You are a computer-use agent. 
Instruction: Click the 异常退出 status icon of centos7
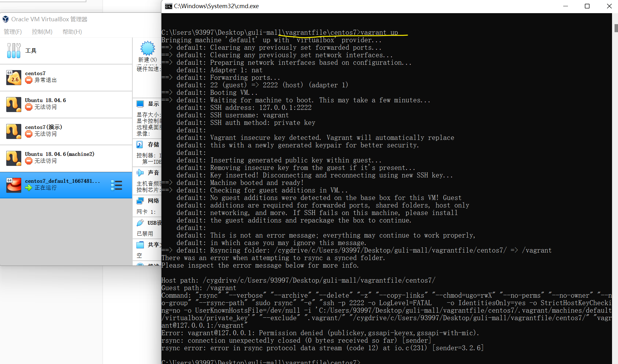coord(29,80)
